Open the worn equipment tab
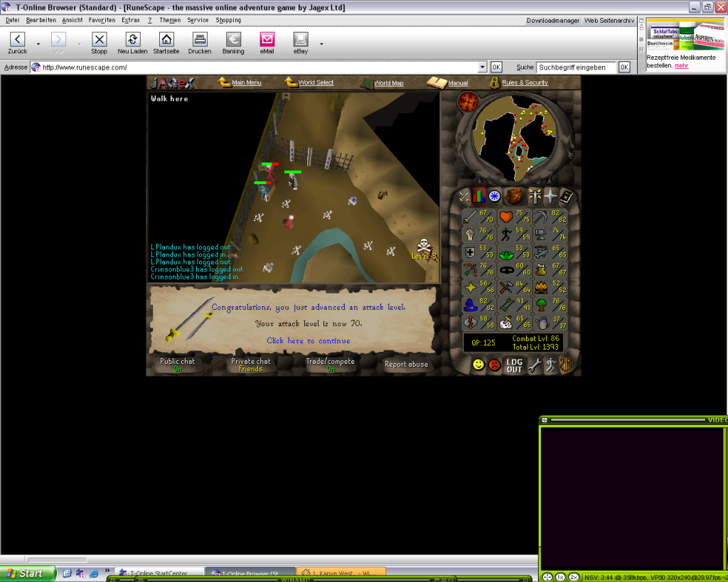Screen dimensions: 728x582 pos(535,197)
